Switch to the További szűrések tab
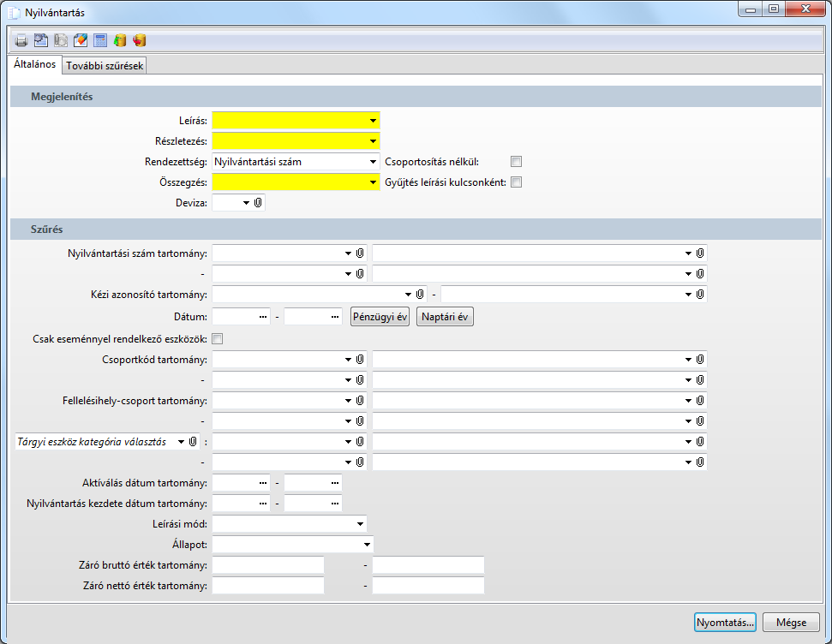832x644 pixels. [105, 66]
